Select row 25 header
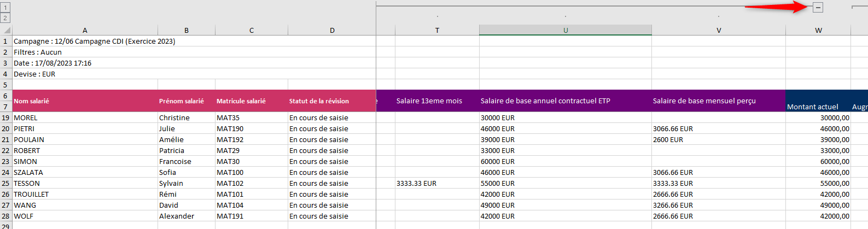The width and height of the screenshot is (868, 229). (x=5, y=183)
